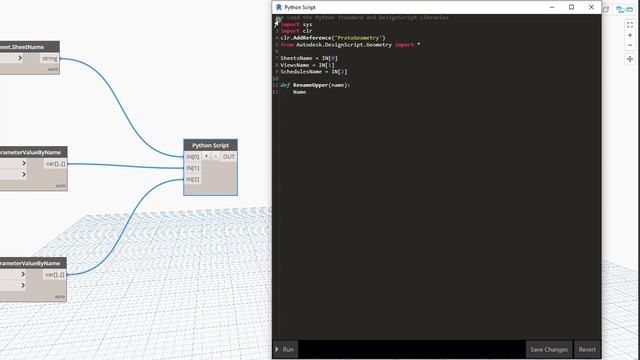
Task: Select header of ParameterValueByName node wired to IN[1]
Action: pyautogui.click(x=33, y=152)
